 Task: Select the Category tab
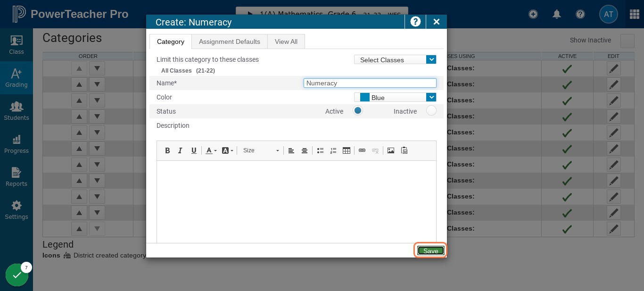tap(171, 42)
